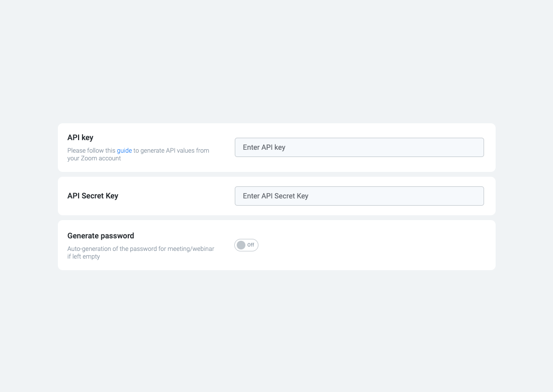The image size is (553, 392).
Task: Click the 'Please follow this' text
Action: (x=91, y=151)
